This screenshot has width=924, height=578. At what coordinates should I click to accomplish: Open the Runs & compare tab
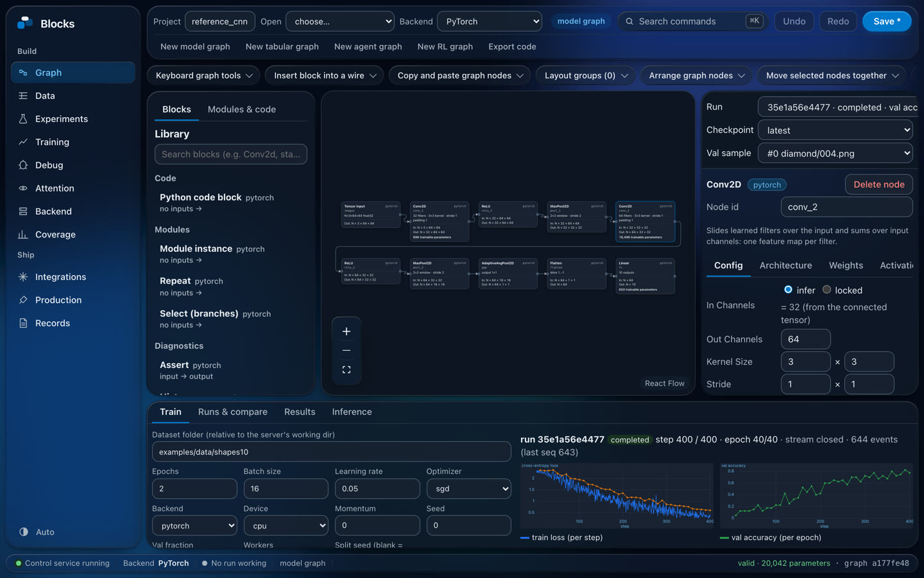point(233,412)
